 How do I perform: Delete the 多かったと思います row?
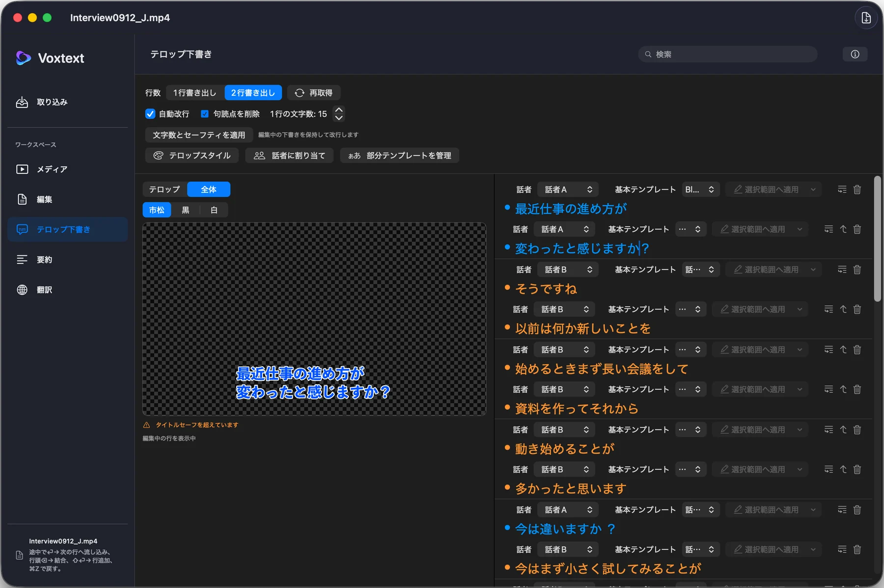pyautogui.click(x=857, y=469)
